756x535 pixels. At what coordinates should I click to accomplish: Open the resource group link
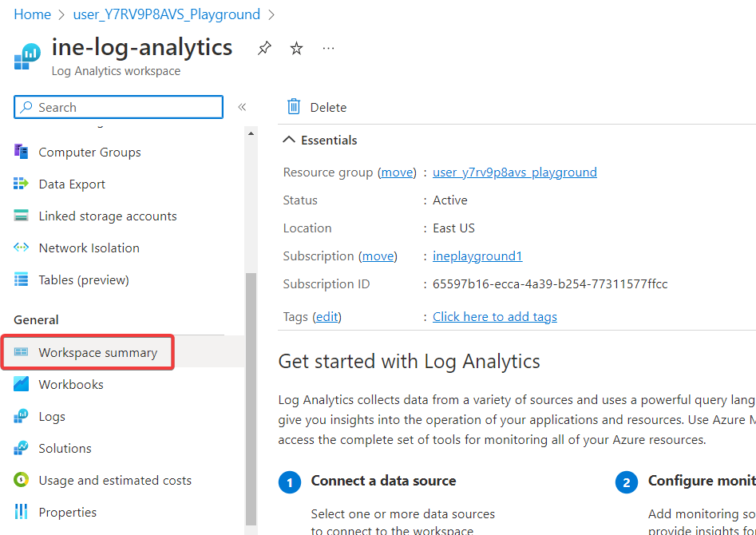(514, 172)
